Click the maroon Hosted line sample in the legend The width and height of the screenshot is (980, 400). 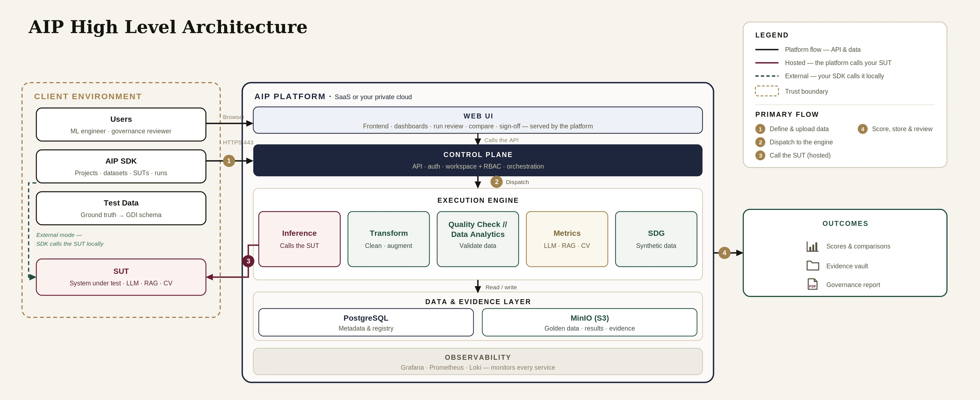click(767, 63)
